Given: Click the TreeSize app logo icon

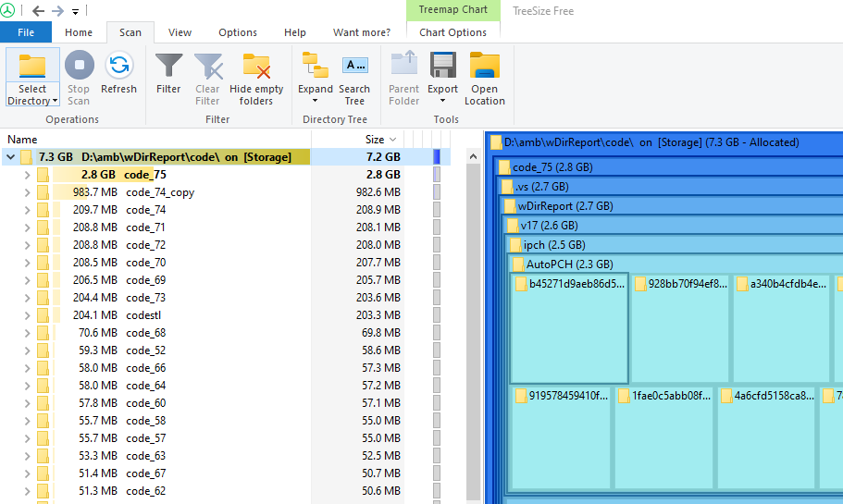Looking at the screenshot, I should pos(7,10).
